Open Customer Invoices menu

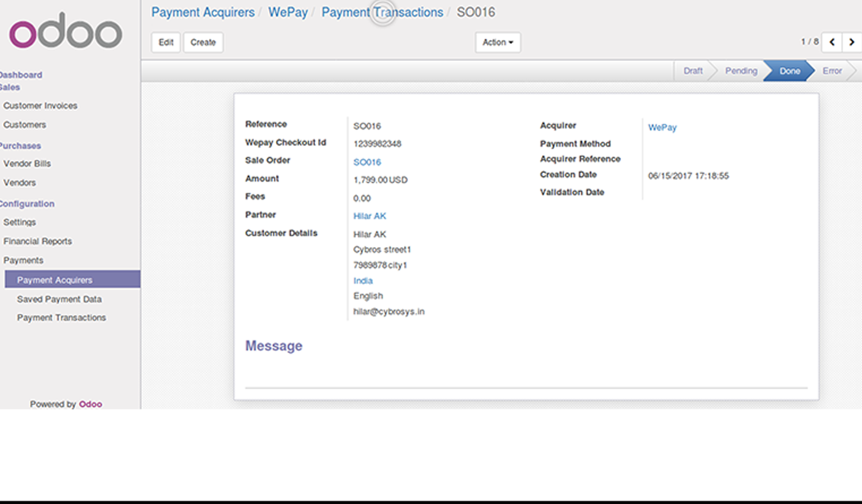40,105
